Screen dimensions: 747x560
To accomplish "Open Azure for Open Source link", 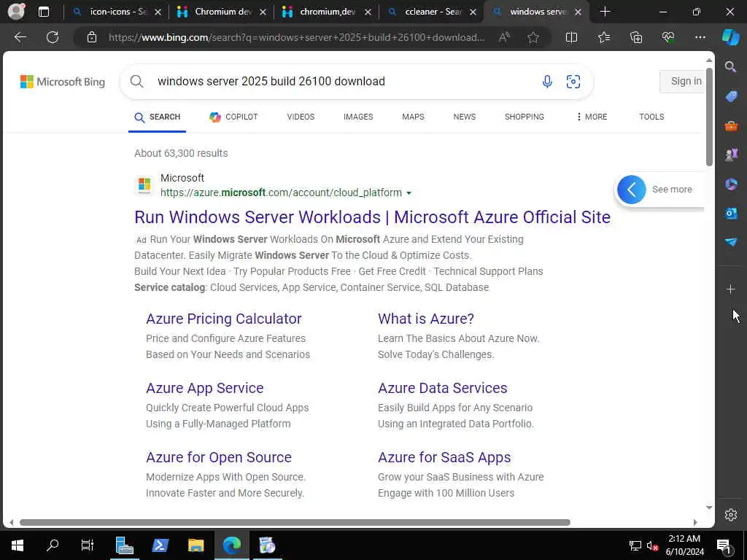I will 219,457.
